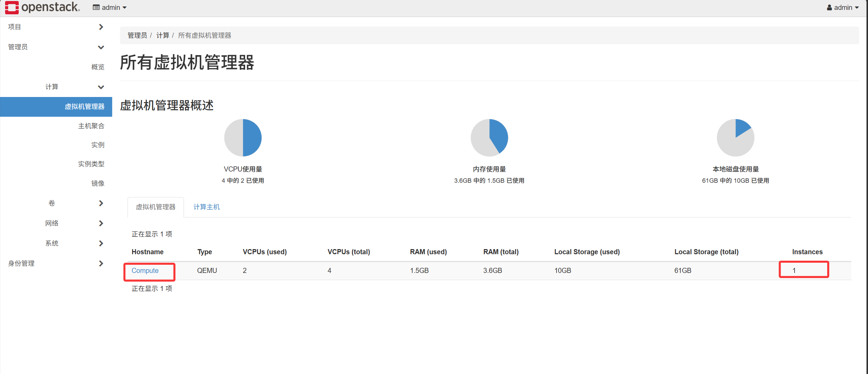The width and height of the screenshot is (868, 374).
Task: Click the '4 中的 2 已使用' text
Action: click(x=243, y=181)
